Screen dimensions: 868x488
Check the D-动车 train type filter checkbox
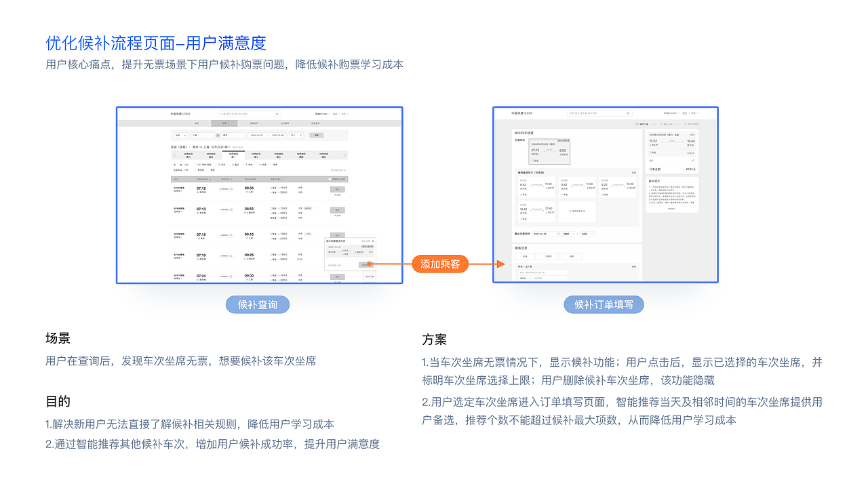coord(215,165)
